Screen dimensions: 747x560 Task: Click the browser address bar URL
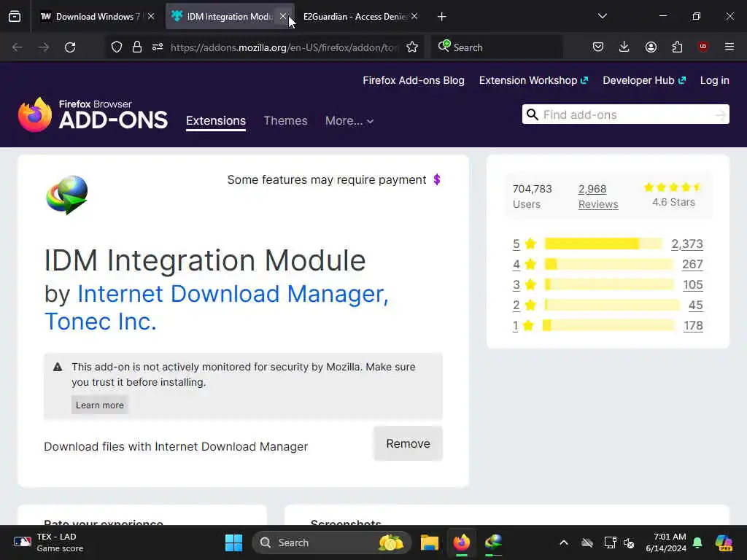point(285,47)
